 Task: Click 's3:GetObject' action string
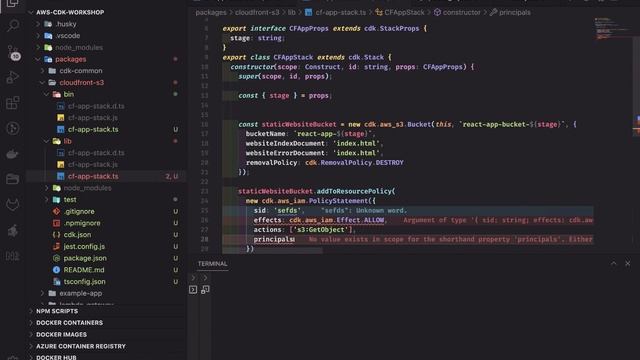point(321,230)
